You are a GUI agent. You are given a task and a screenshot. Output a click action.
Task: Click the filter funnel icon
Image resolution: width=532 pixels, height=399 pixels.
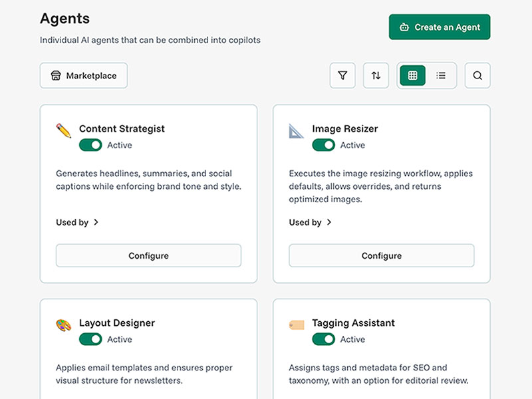[342, 76]
